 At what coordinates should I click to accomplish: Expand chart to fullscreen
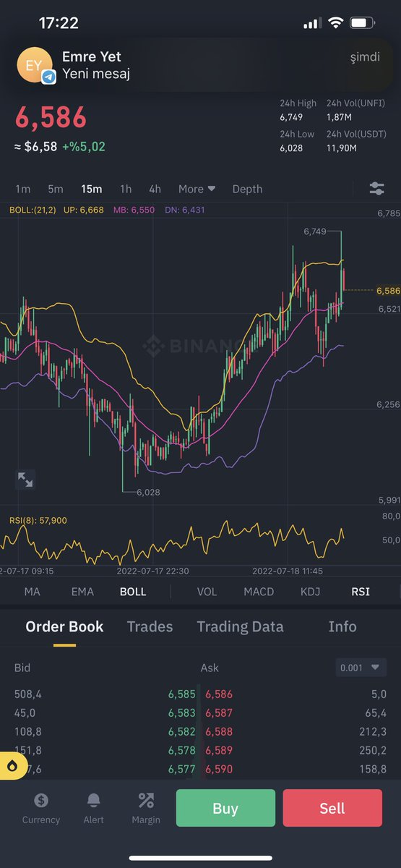coord(25,479)
